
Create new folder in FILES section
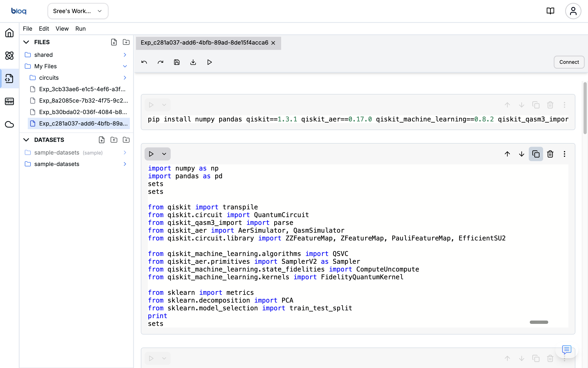tap(126, 42)
